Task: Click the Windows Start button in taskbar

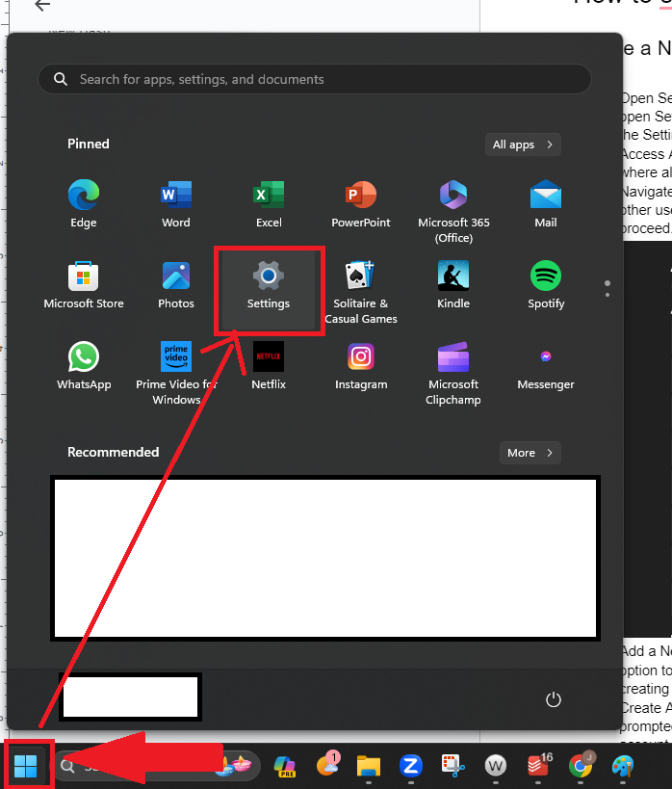Action: pyautogui.click(x=26, y=766)
